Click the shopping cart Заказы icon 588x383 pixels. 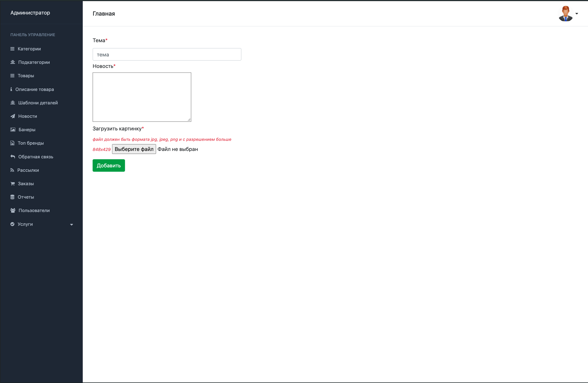coord(13,184)
